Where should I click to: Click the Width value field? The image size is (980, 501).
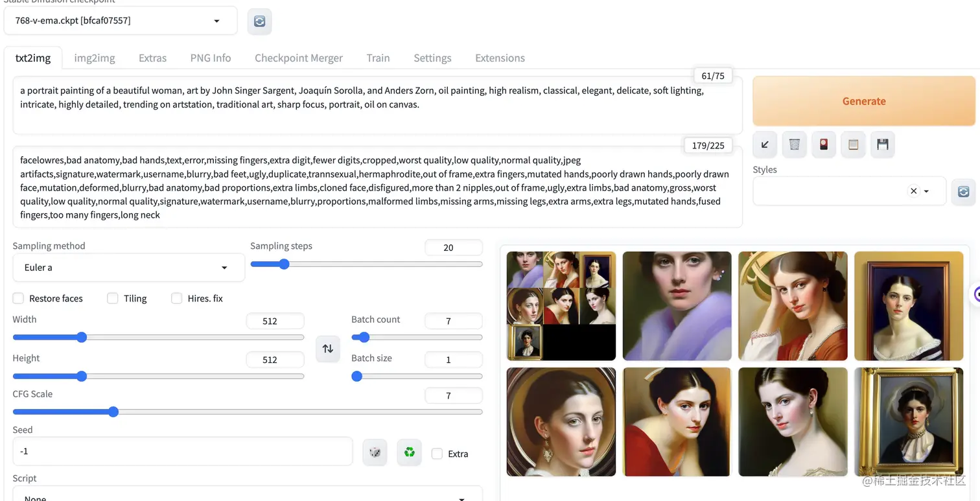[275, 321]
